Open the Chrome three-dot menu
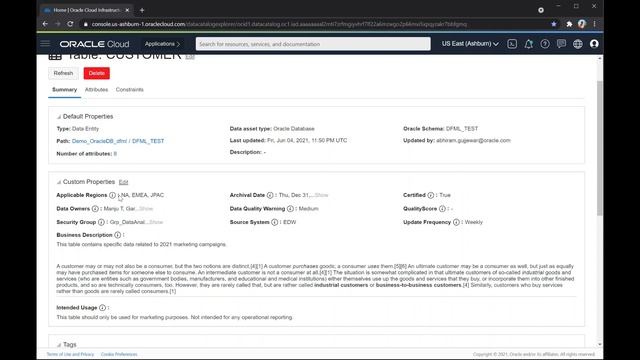The image size is (640, 360). pos(594,24)
